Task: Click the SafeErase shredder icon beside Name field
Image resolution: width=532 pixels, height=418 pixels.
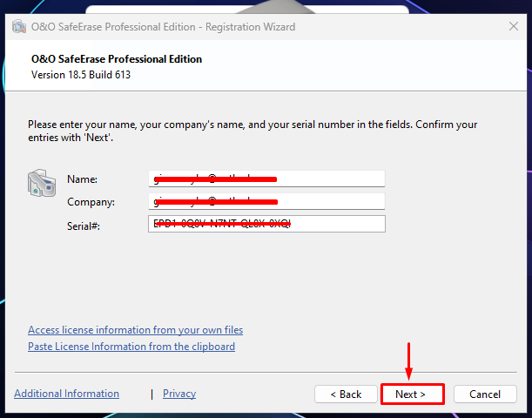Action: point(42,183)
